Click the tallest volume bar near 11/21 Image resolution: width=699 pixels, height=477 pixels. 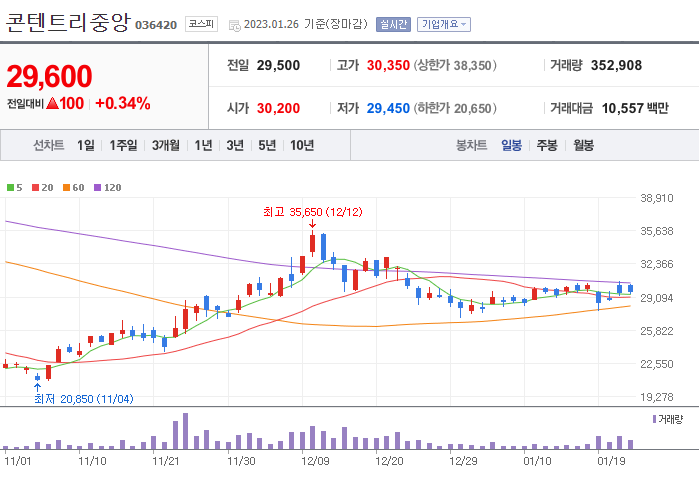click(x=185, y=431)
